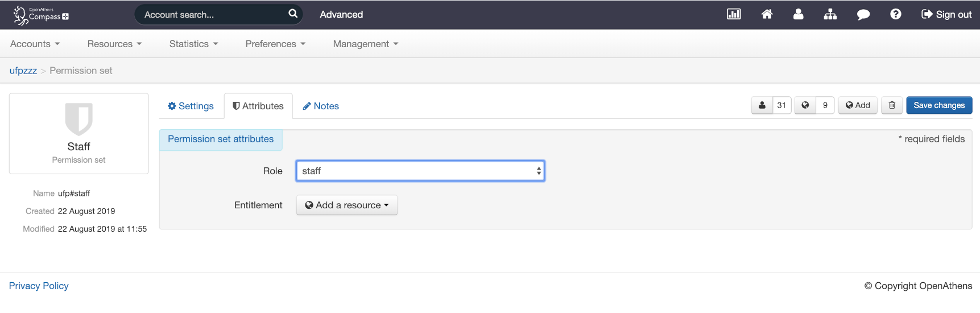Show the 9 resources globe count
The image size is (980, 313).
coord(814,105)
